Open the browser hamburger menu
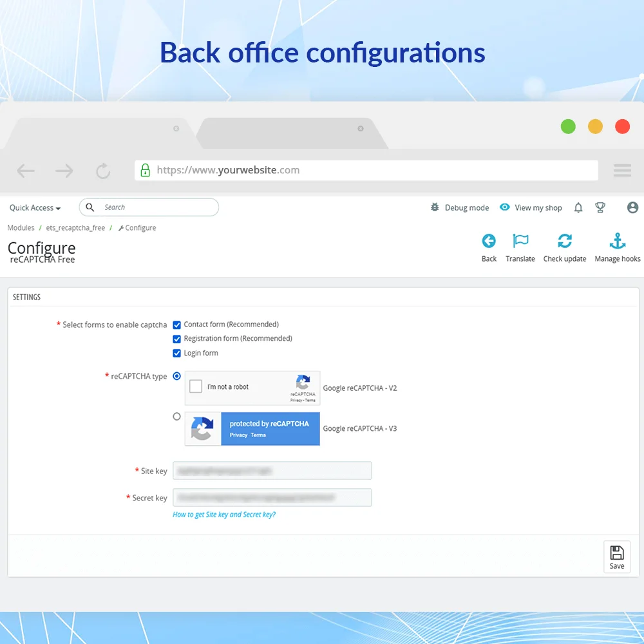 click(x=622, y=171)
